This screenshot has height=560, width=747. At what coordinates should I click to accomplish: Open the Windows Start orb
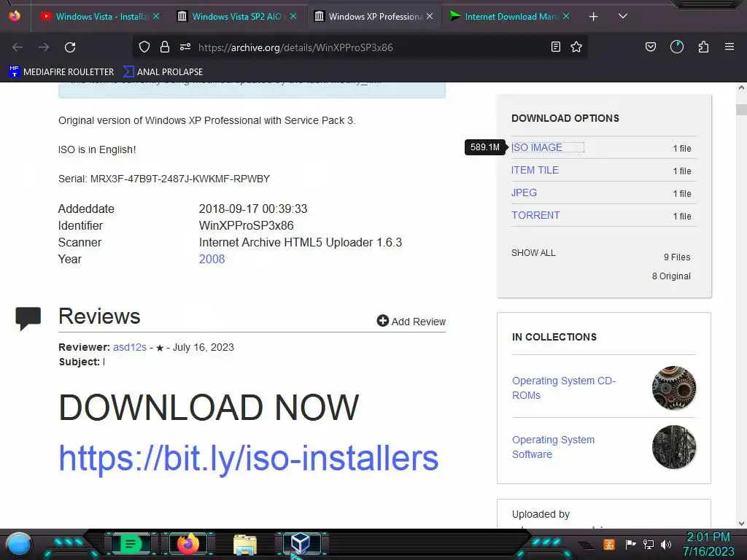click(x=19, y=544)
